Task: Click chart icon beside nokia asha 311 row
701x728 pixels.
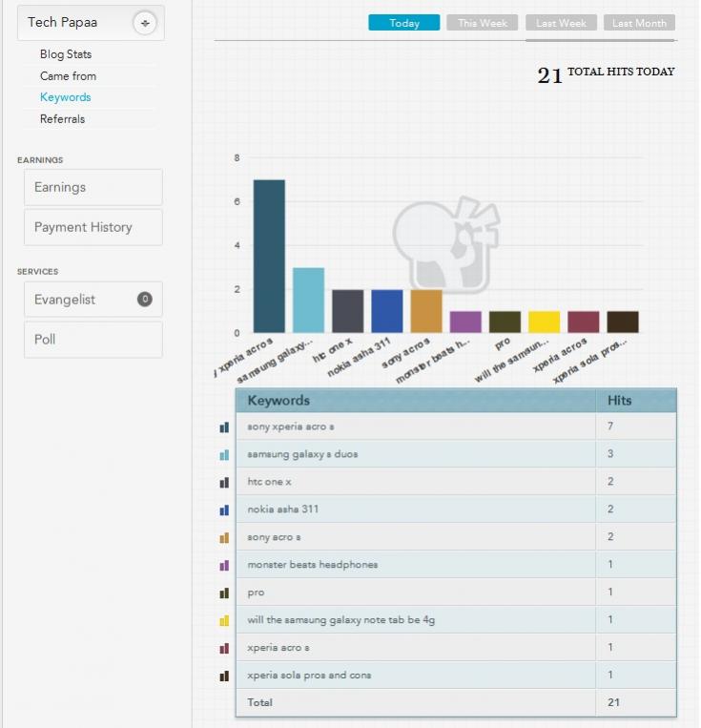Action: click(224, 510)
